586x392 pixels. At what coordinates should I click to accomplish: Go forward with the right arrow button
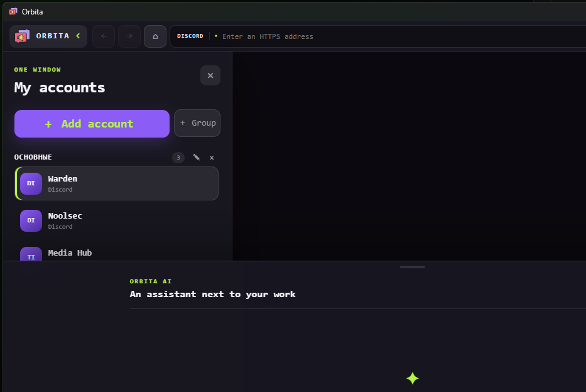pos(129,36)
